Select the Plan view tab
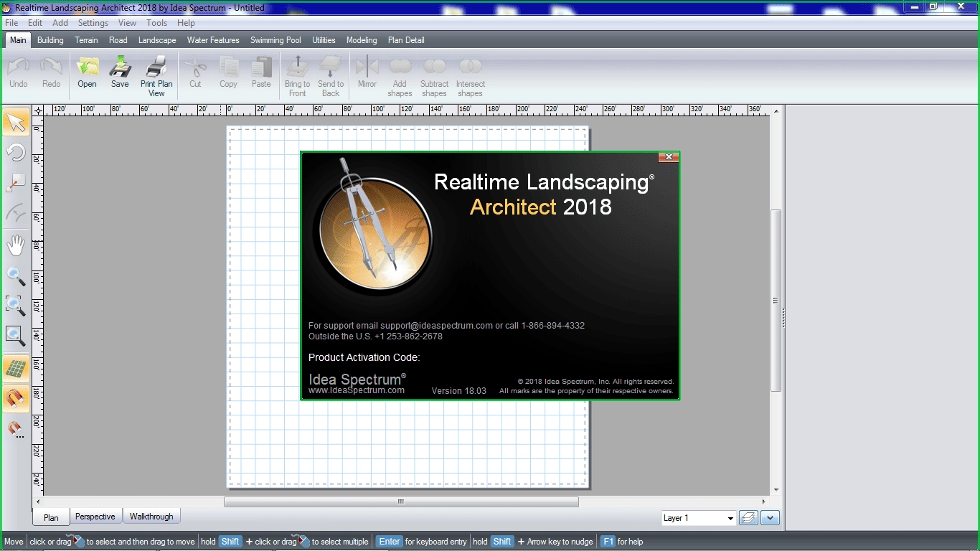This screenshot has width=980, height=551. tap(51, 517)
